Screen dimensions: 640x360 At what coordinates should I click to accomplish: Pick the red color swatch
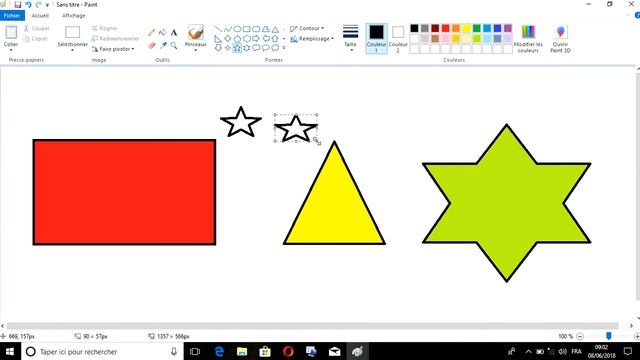[x=445, y=28]
